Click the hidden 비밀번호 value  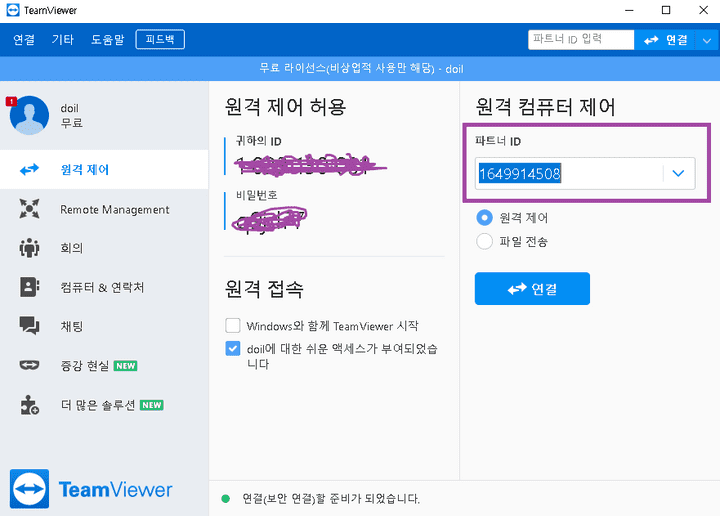(x=270, y=219)
